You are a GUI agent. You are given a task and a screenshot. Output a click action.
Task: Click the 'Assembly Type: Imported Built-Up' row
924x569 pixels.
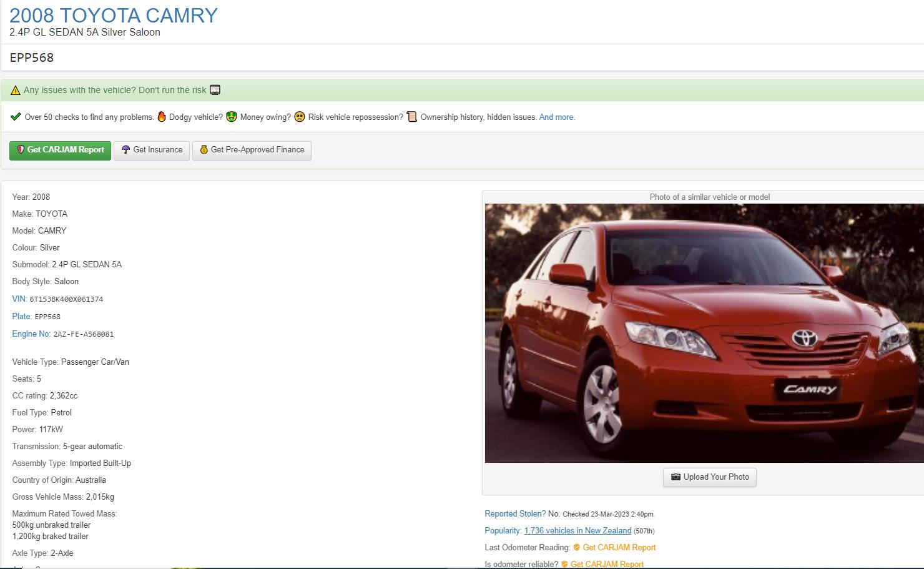72,463
